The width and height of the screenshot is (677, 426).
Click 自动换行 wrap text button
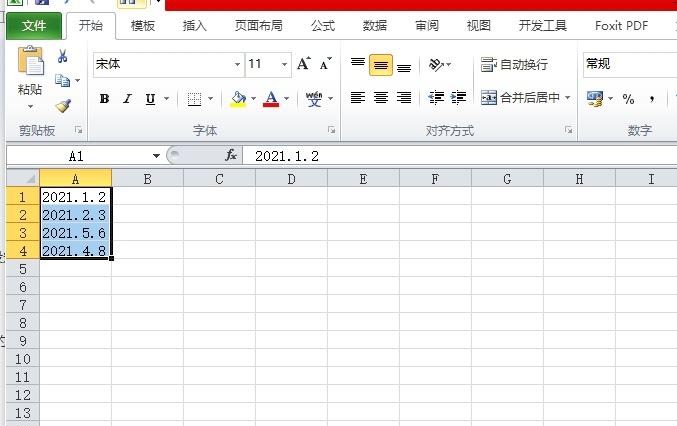click(x=514, y=65)
